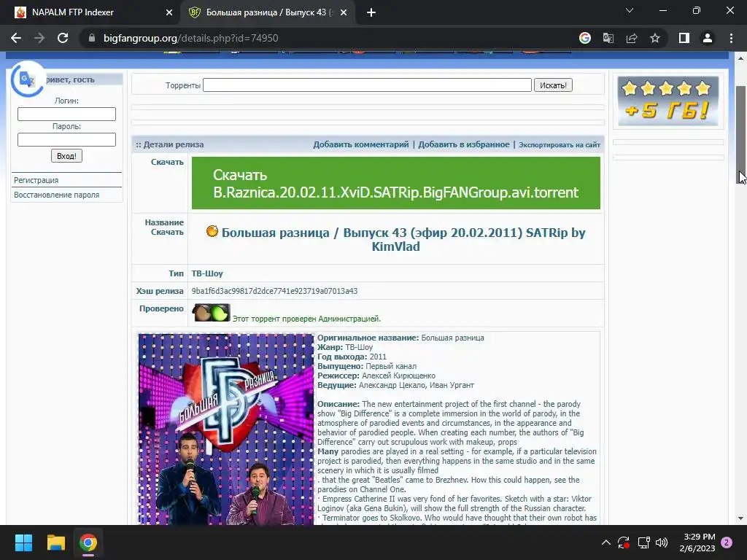Go forward to next page

[39, 38]
